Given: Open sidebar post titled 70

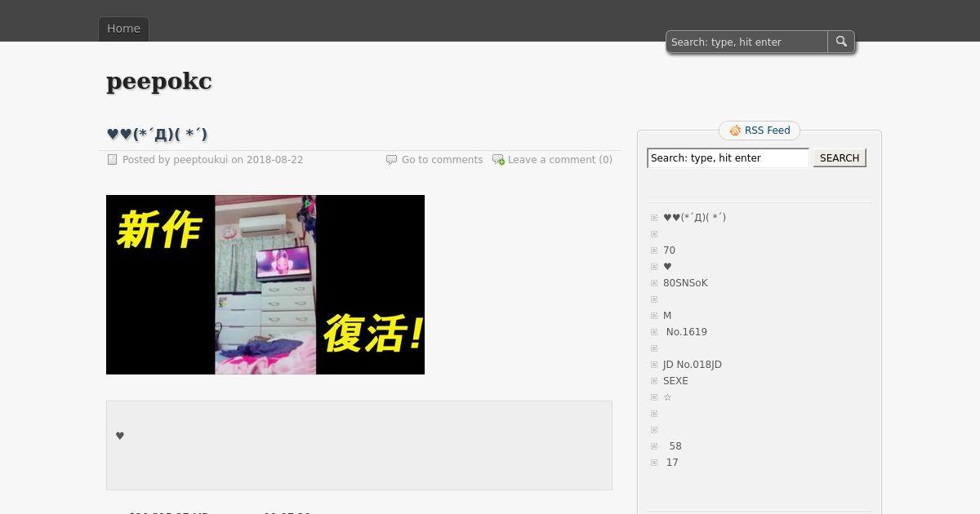Looking at the screenshot, I should (x=669, y=250).
